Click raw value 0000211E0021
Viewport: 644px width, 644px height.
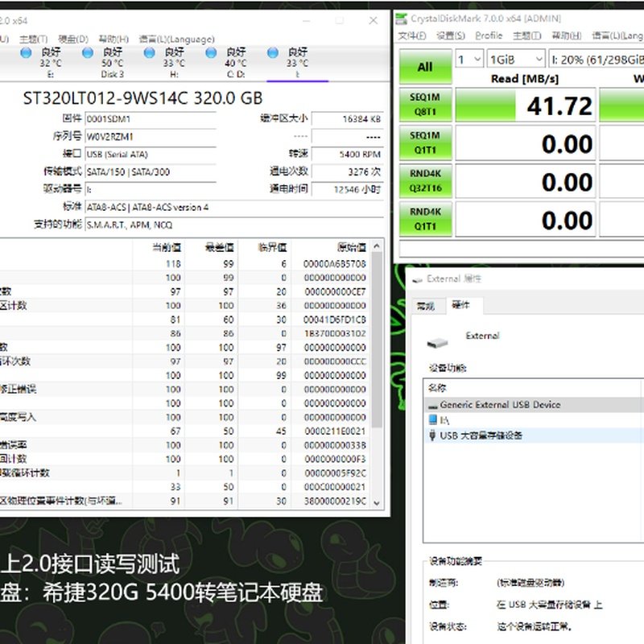[x=334, y=431]
